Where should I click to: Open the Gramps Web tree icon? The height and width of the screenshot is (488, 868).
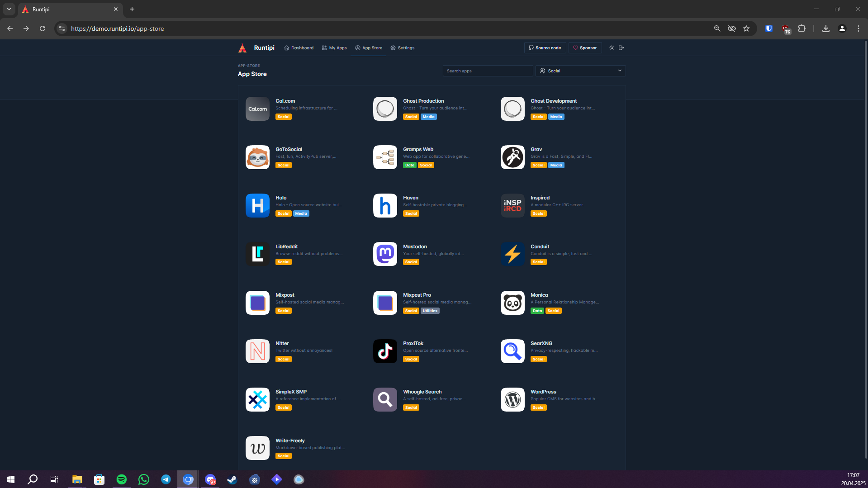tap(385, 157)
